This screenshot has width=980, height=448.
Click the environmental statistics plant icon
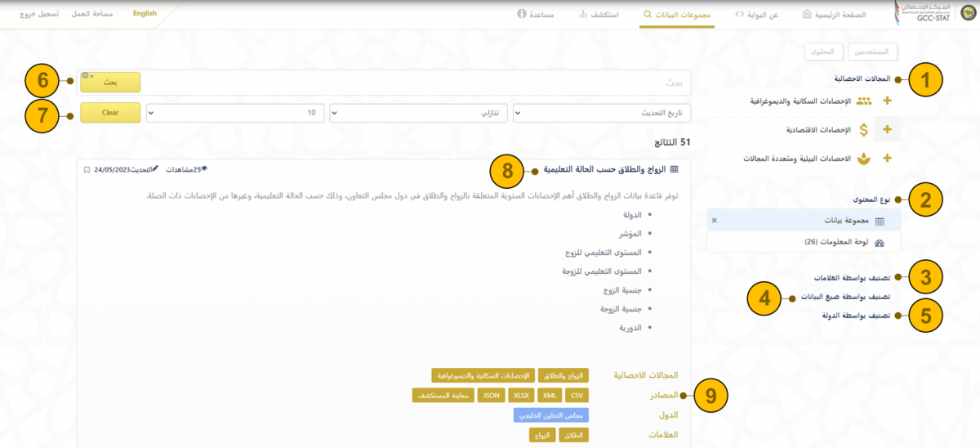click(x=863, y=159)
